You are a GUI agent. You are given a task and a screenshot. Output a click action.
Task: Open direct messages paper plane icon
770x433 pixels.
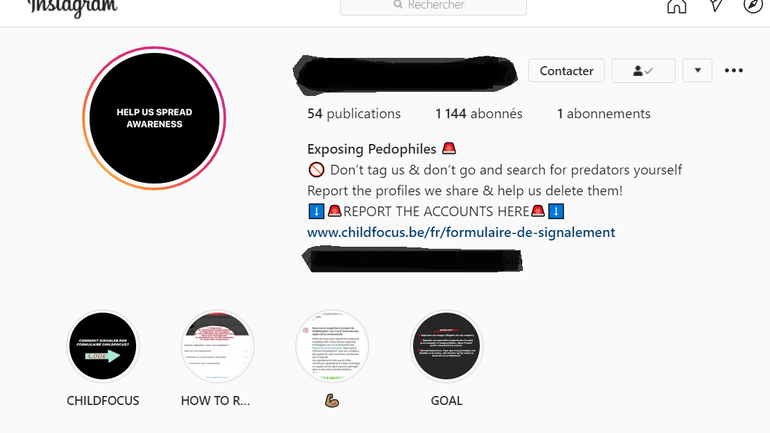[x=715, y=5]
